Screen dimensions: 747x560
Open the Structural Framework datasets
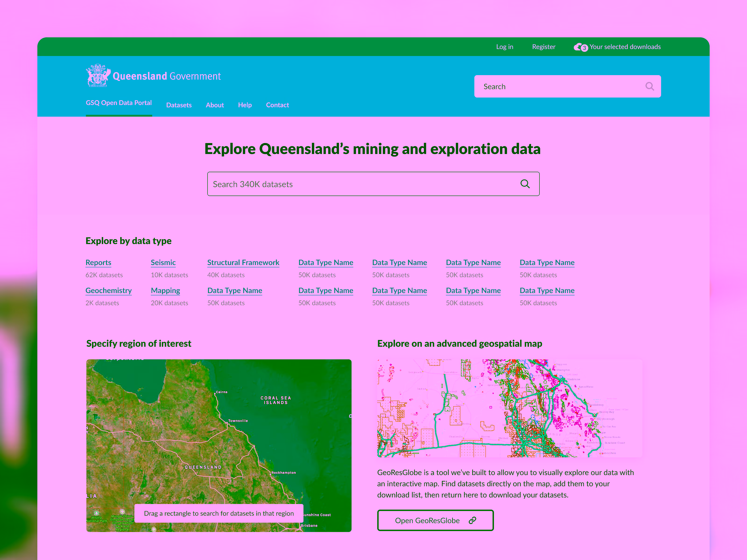(243, 262)
